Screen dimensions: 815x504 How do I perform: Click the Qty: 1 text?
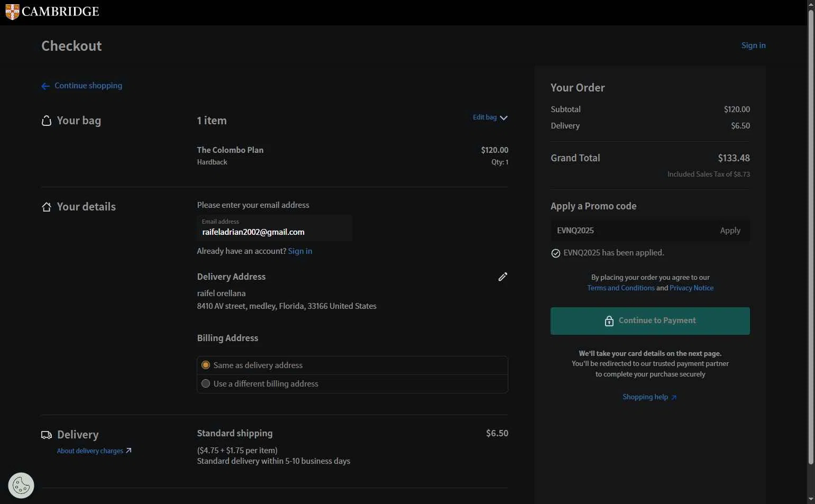[x=500, y=162]
